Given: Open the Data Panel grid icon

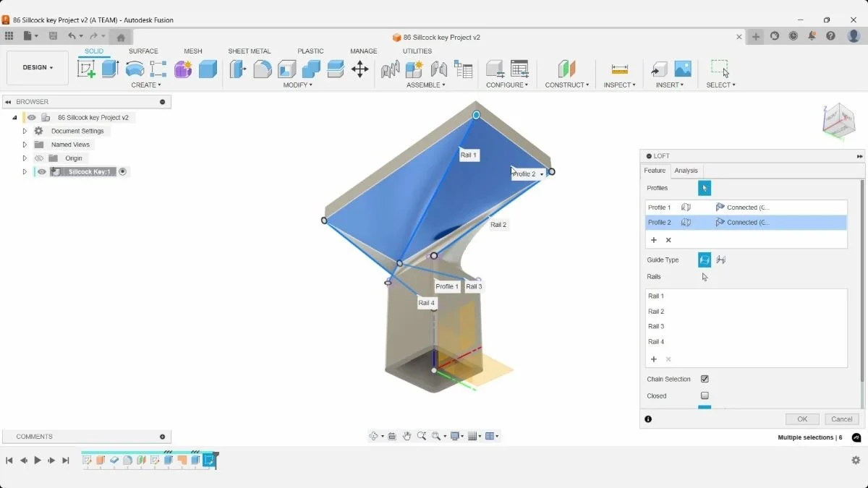Looking at the screenshot, I should 9,36.
